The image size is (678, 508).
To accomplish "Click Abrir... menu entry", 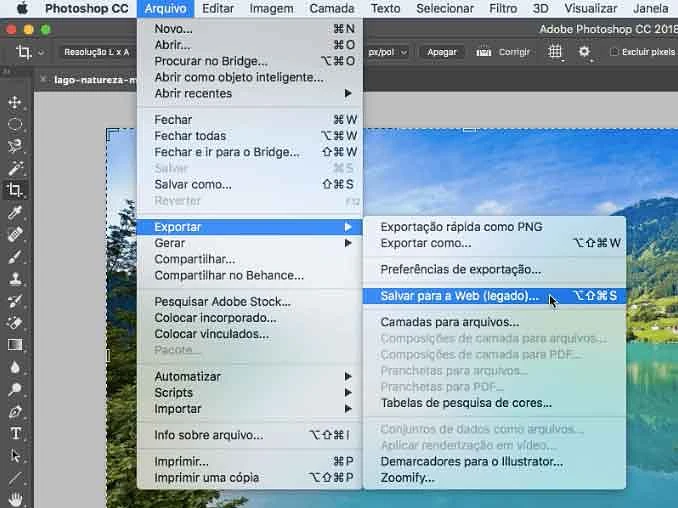I will coord(250,45).
